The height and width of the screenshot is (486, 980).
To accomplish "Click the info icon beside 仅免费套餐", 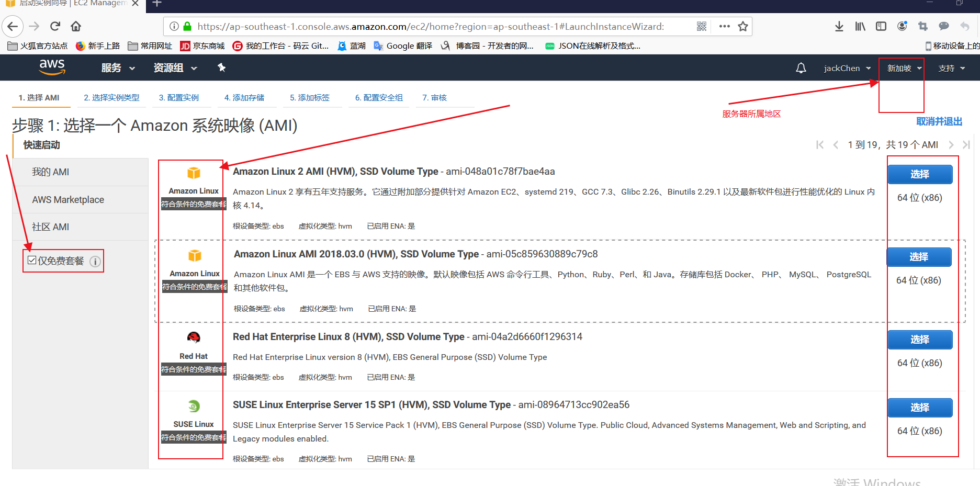I will [95, 262].
